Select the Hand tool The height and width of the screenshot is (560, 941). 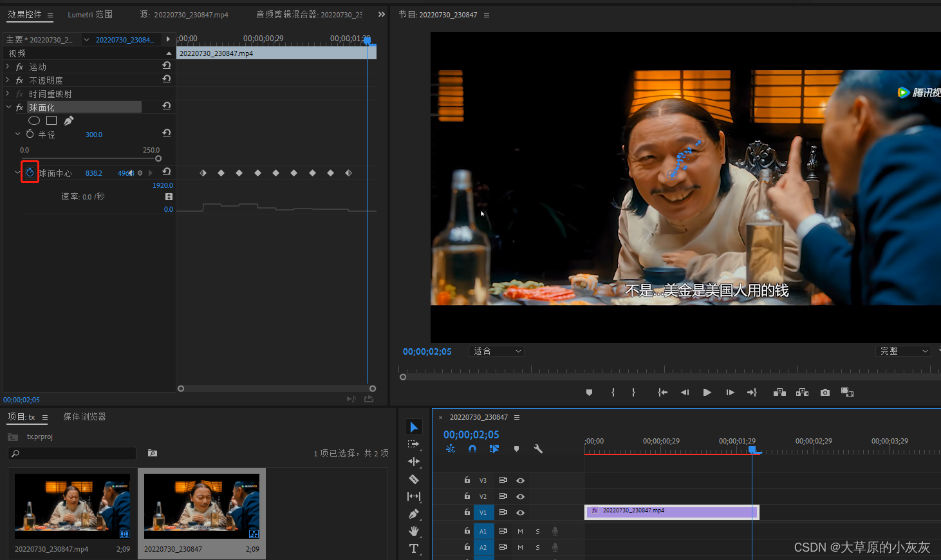click(x=414, y=531)
